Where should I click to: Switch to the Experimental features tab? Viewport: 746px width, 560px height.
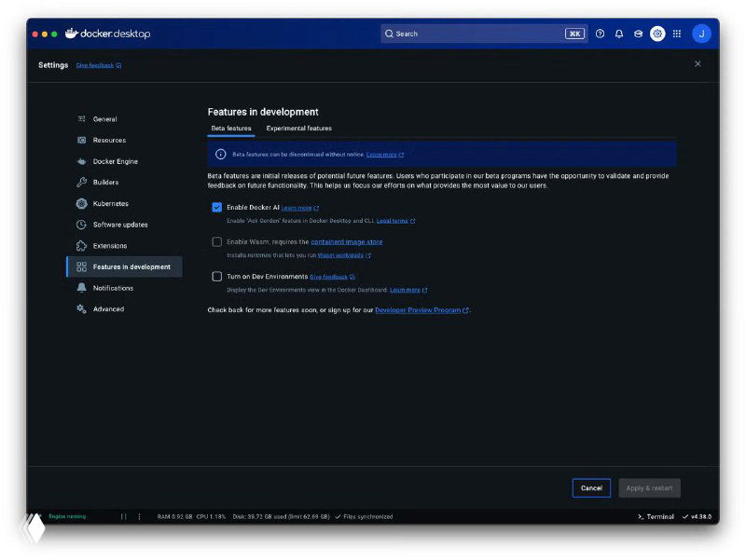(x=298, y=129)
